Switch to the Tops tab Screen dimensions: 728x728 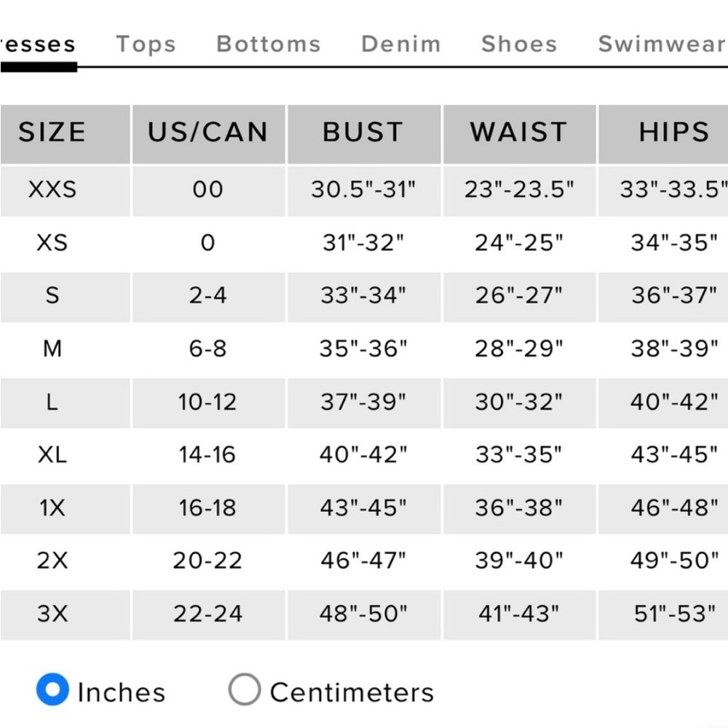(x=146, y=44)
